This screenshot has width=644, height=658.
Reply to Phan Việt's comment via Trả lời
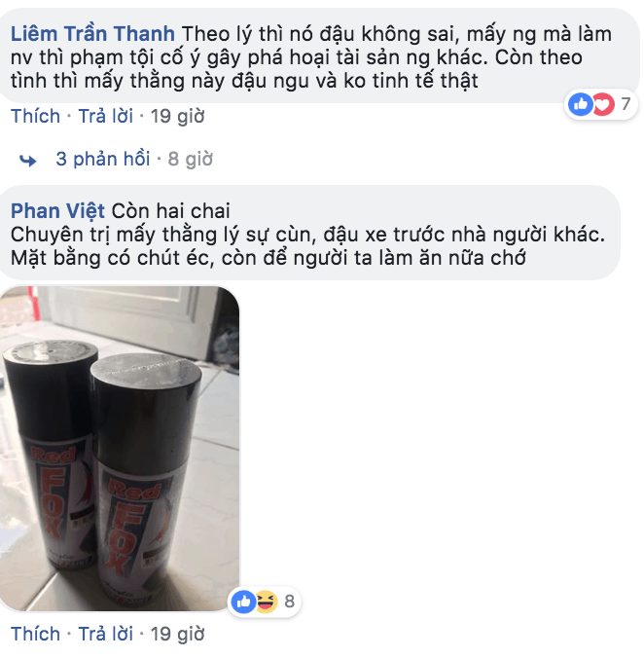tap(106, 634)
